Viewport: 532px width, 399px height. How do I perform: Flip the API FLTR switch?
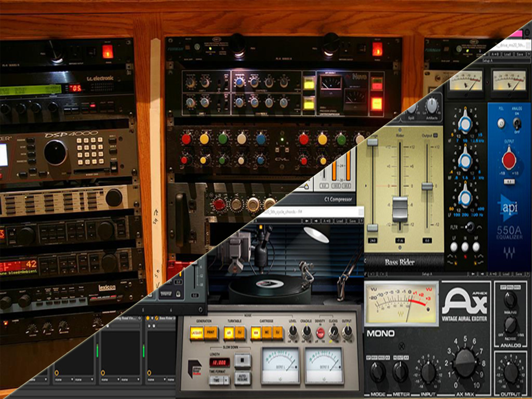click(x=470, y=227)
